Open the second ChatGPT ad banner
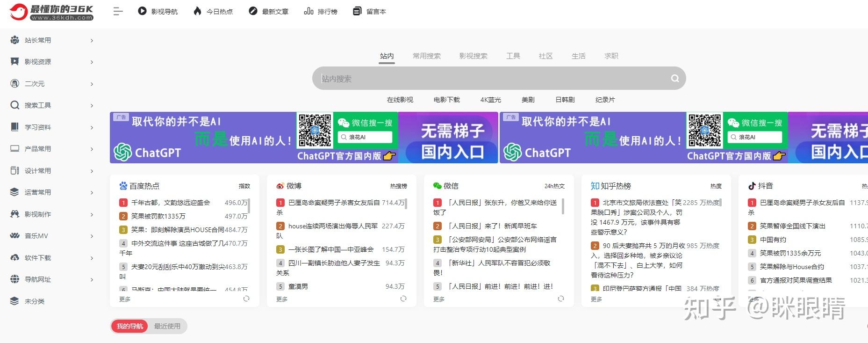Screen dimensions: 868x343 [x=684, y=138]
